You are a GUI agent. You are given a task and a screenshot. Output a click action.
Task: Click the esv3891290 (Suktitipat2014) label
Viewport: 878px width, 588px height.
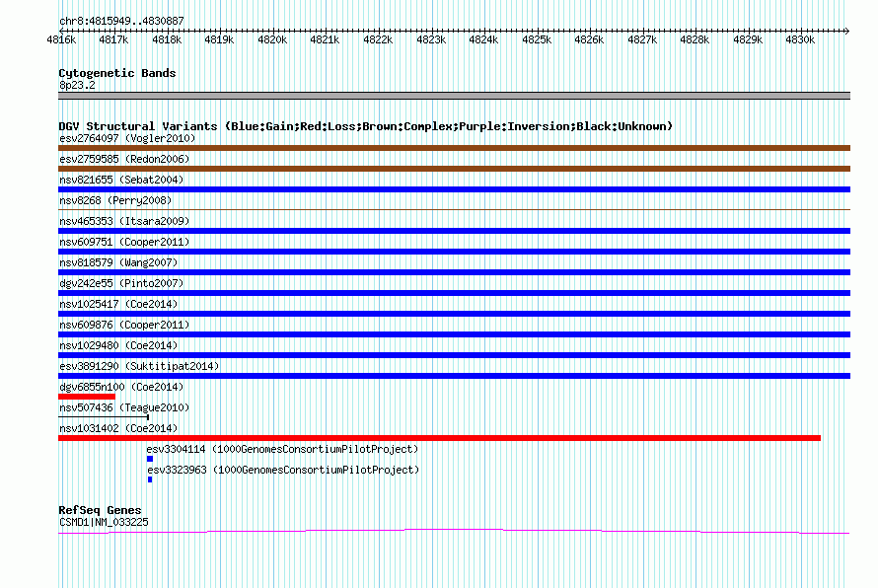coord(139,366)
